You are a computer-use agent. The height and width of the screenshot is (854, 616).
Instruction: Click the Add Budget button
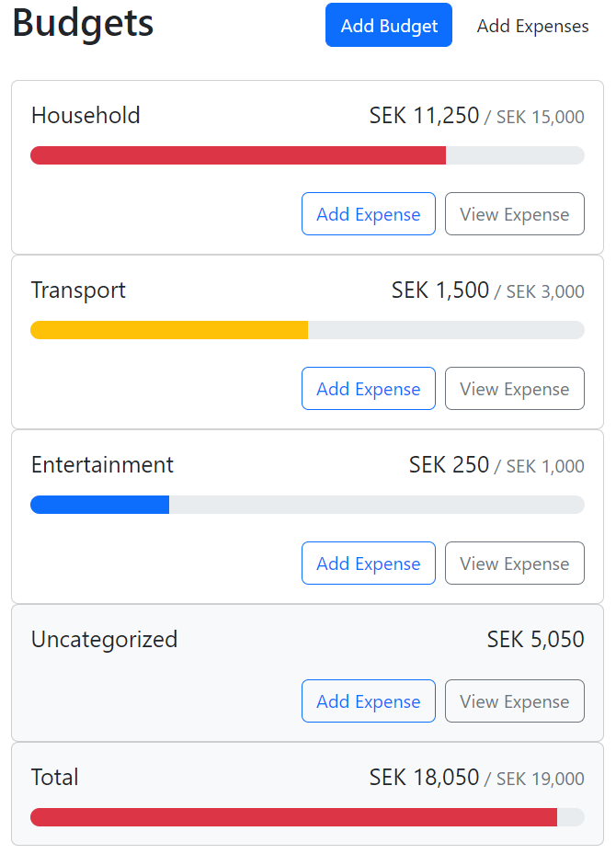(x=388, y=25)
